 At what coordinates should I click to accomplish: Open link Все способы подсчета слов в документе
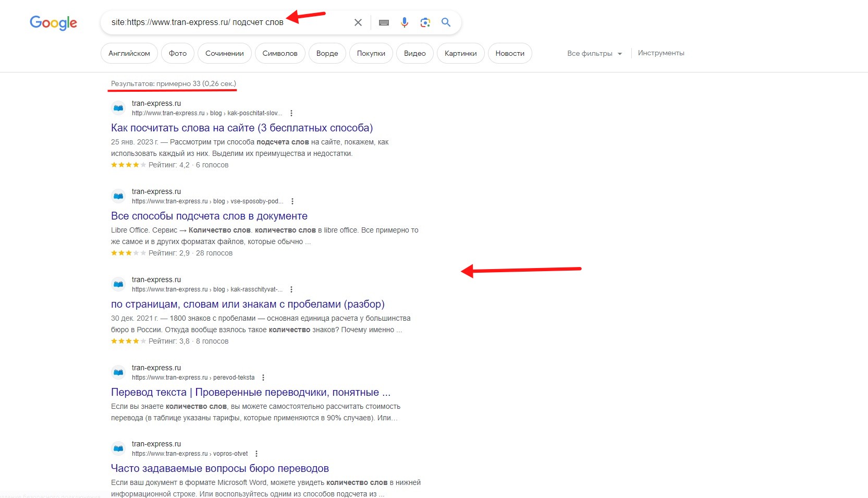[209, 216]
